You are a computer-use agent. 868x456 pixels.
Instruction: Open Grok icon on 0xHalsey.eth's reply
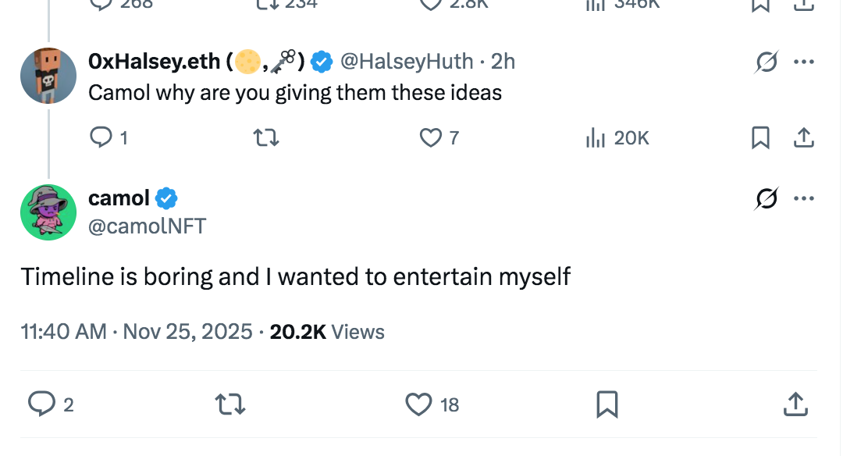click(x=767, y=62)
